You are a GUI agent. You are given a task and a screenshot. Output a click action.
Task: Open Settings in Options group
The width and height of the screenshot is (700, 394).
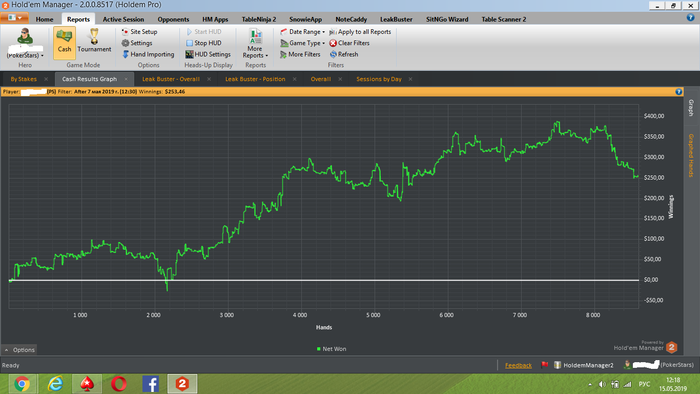click(x=137, y=43)
